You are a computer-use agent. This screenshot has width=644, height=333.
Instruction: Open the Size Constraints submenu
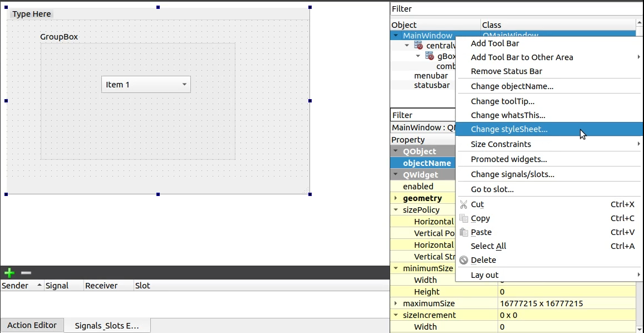tap(549, 144)
